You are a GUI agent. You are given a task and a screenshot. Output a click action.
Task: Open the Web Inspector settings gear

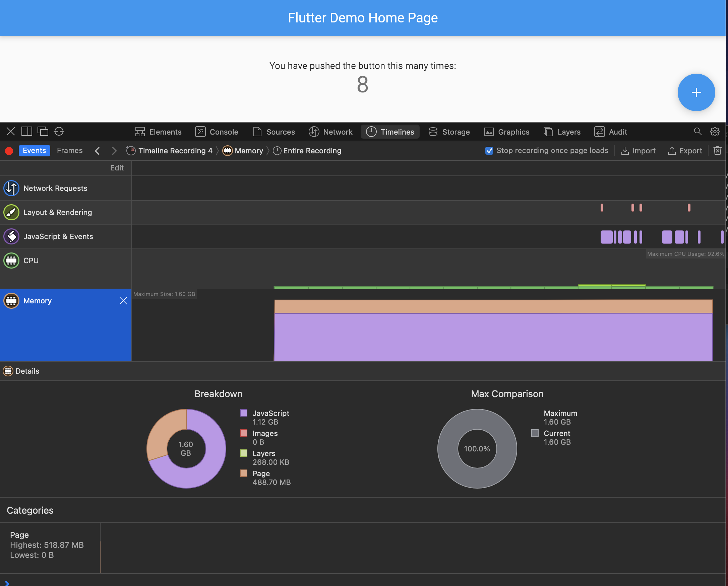click(x=715, y=132)
